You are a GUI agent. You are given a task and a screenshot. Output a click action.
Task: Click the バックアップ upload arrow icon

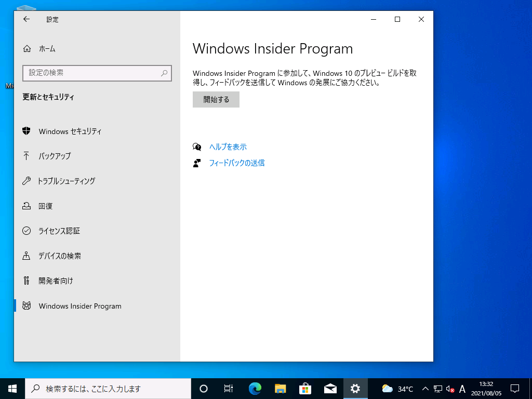pos(26,156)
